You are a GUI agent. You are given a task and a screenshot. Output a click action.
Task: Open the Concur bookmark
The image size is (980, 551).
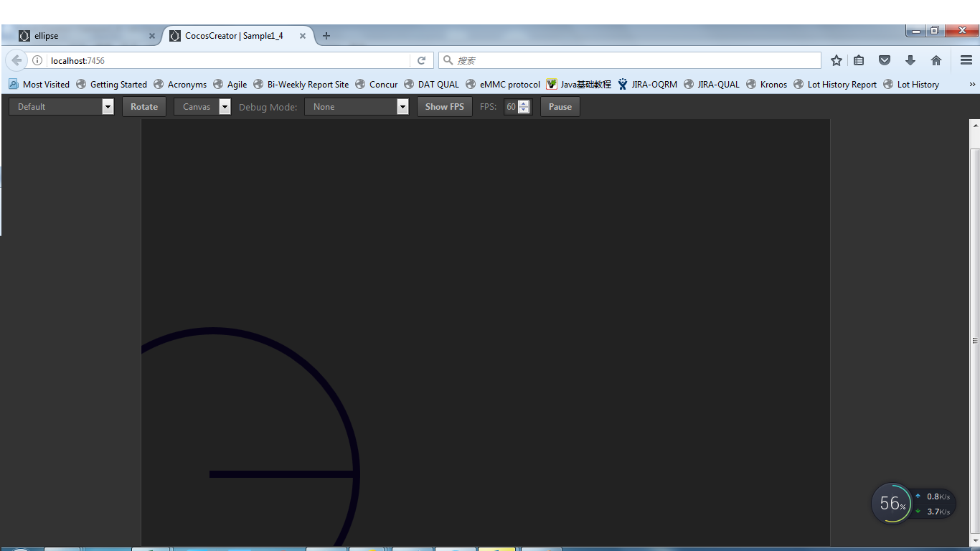tap(377, 84)
